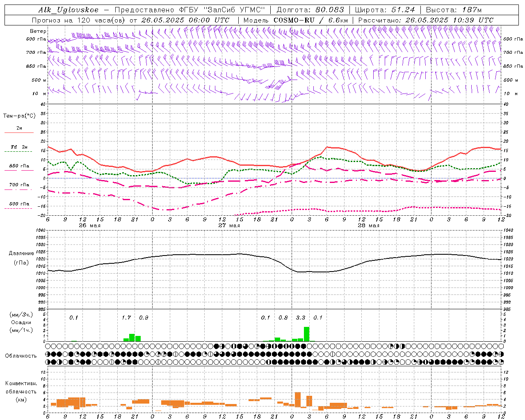The width and height of the screenshot is (525, 420).
Task: Click the left-side 10 м wind level label
Action: point(40,94)
